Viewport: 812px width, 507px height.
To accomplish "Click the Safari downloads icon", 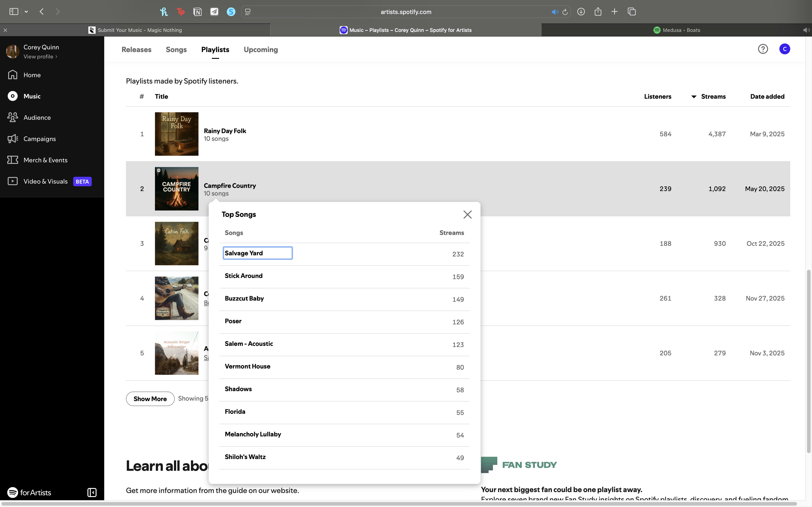I will (581, 12).
